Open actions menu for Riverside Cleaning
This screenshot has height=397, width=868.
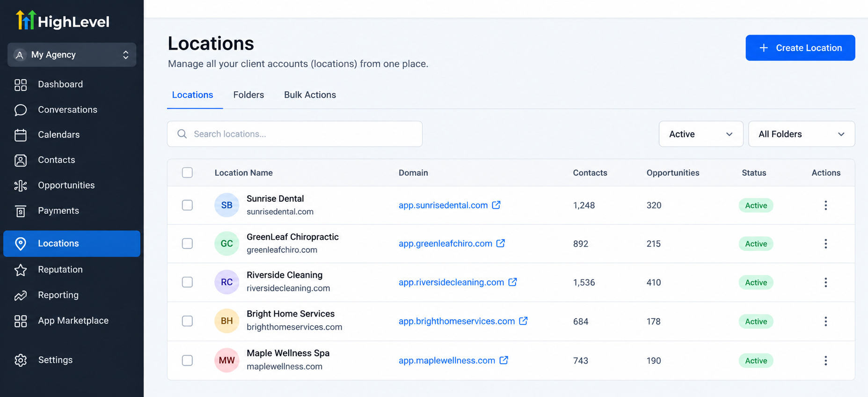826,282
